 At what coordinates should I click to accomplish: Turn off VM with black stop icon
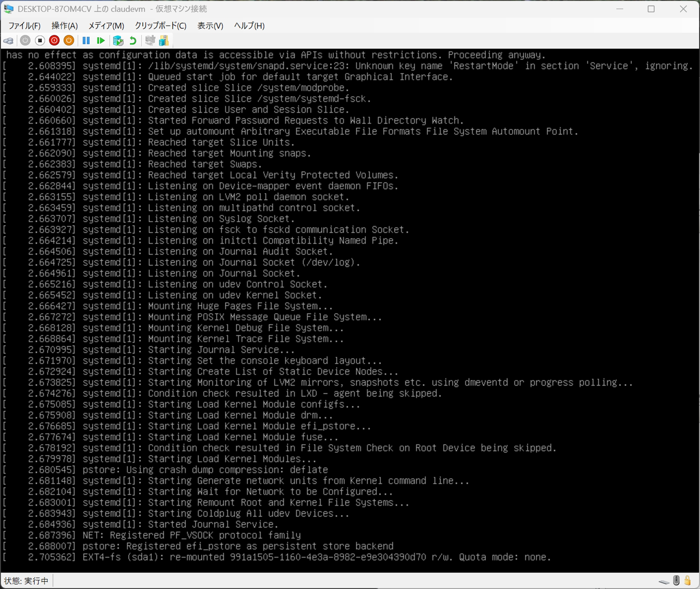point(40,40)
